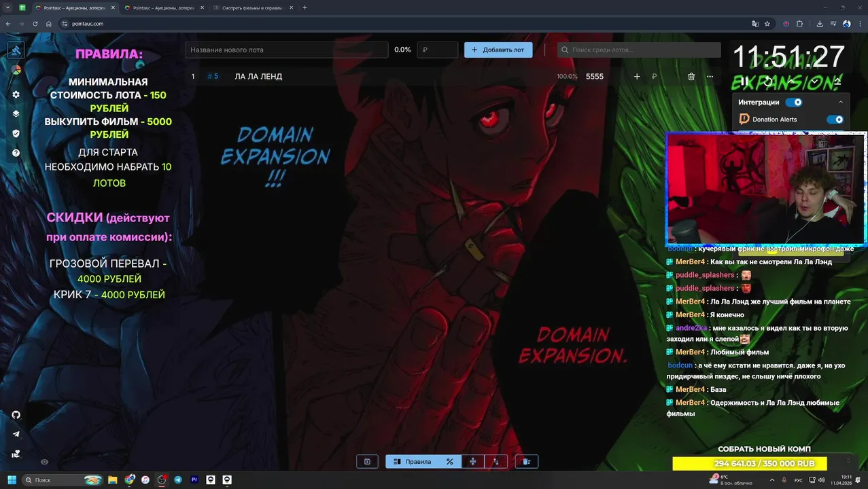The image size is (868, 489).
Task: Open the wheel of fortune sidebar icon
Action: click(x=16, y=69)
